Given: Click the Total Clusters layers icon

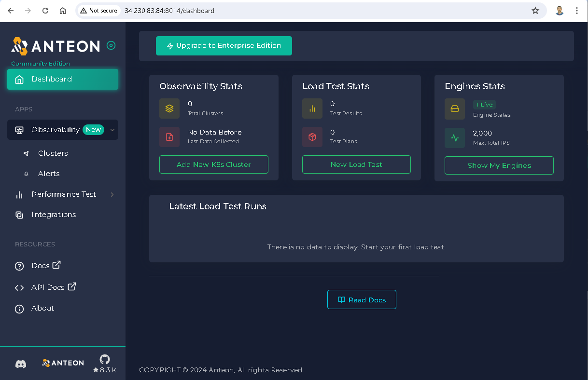Looking at the screenshot, I should click(x=169, y=109).
